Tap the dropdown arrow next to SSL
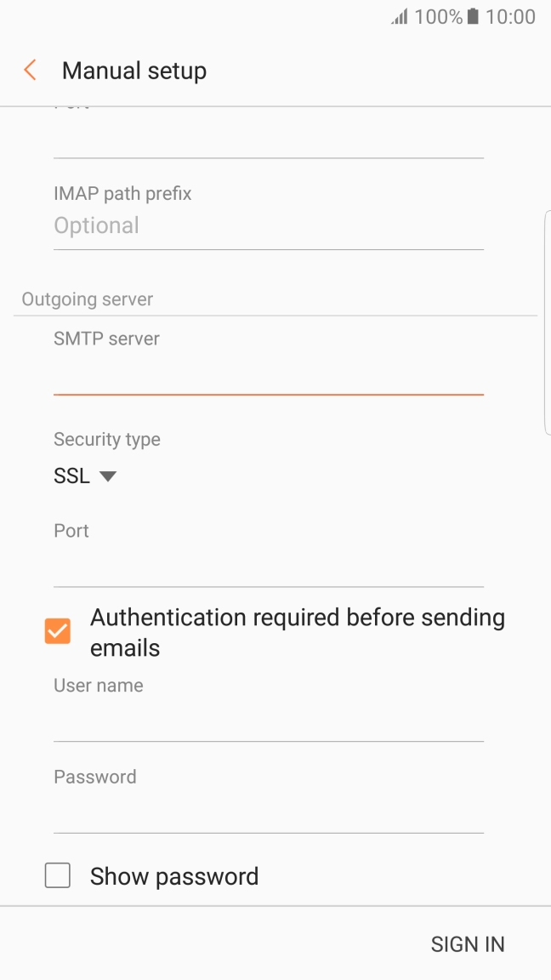 pyautogui.click(x=107, y=476)
